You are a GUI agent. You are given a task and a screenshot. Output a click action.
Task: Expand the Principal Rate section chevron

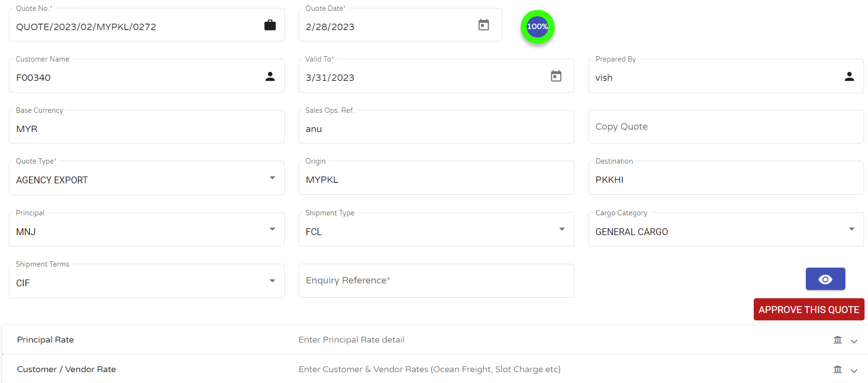coord(854,341)
